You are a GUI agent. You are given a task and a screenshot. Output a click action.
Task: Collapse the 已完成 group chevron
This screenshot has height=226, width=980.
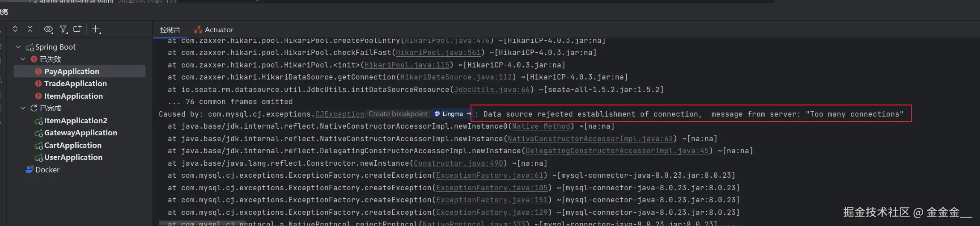(23, 108)
